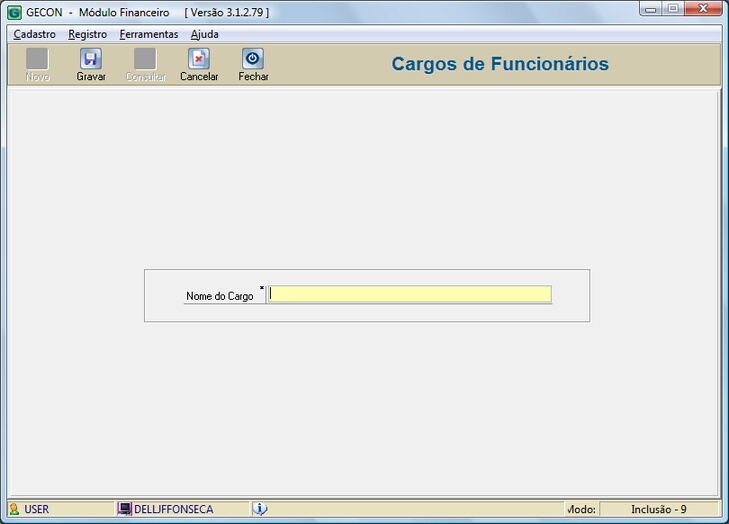Open the Registro menu
This screenshot has width=729, height=524.
pyautogui.click(x=88, y=34)
